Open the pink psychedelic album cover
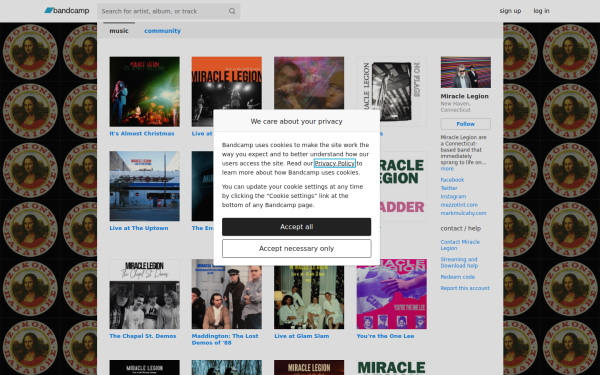 pos(309,83)
